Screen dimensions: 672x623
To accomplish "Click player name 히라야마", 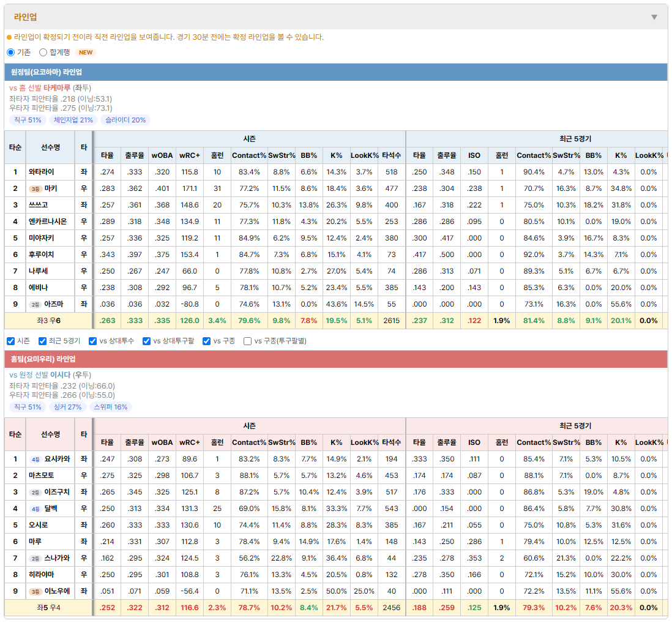I will (42, 575).
